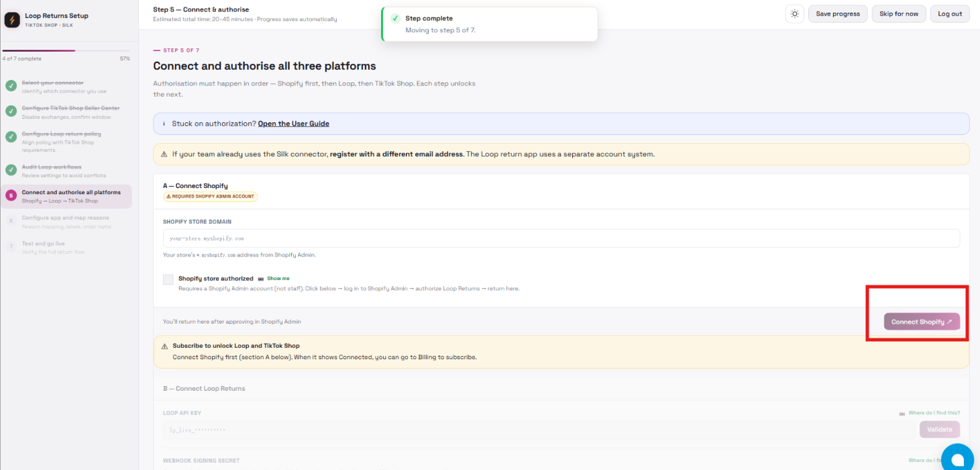Open Configure TikTok Shop Seller Center step
This screenshot has width=980, height=470.
click(x=67, y=111)
